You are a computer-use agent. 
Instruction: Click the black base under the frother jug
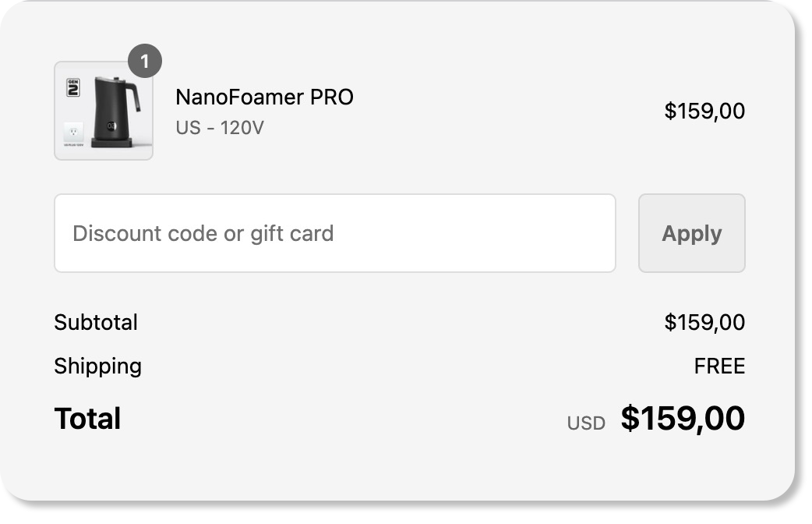click(113, 143)
